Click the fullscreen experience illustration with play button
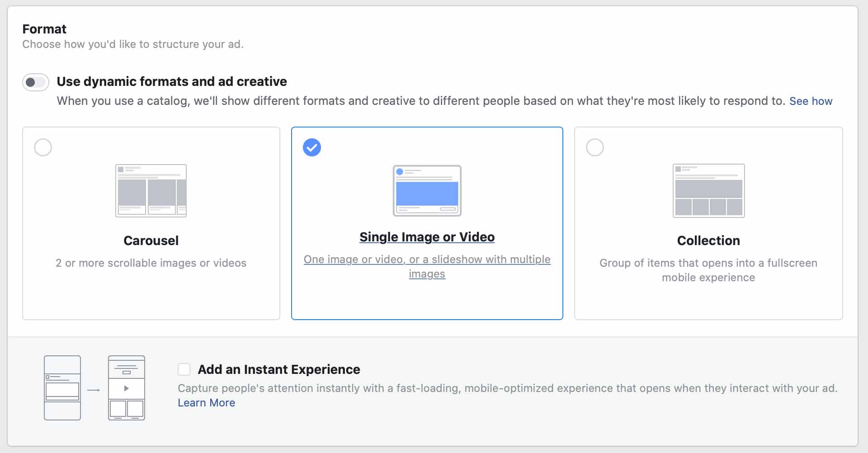This screenshot has height=453, width=868. click(127, 388)
